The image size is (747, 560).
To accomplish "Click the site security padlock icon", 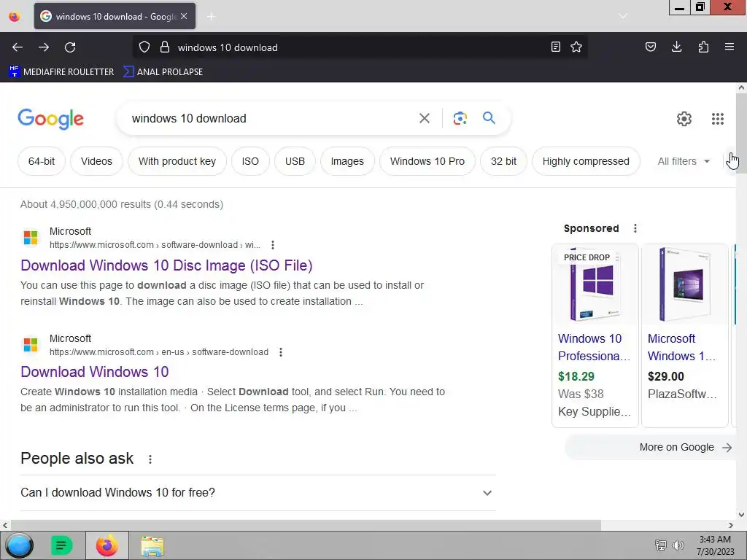I will [165, 47].
